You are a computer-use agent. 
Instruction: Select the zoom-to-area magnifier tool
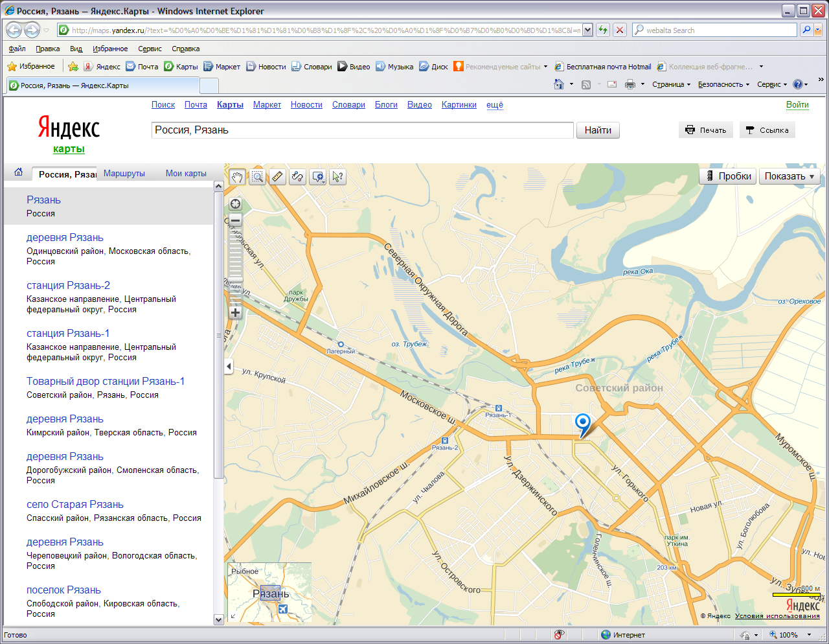(x=258, y=177)
